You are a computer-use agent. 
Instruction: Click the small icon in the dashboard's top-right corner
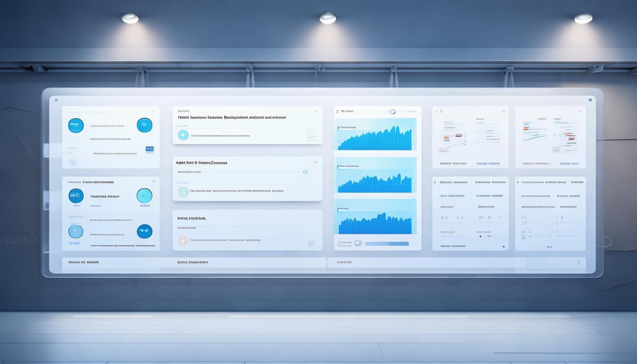(x=590, y=100)
